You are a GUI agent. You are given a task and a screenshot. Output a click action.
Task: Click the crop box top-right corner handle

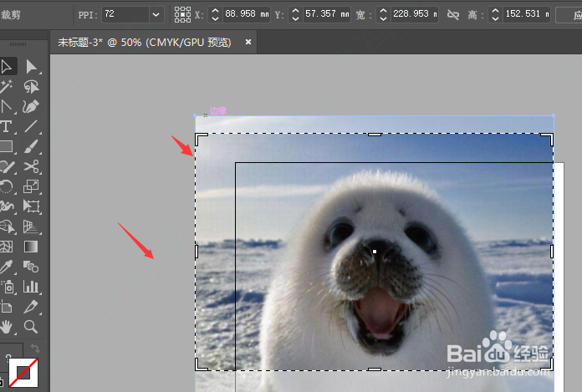point(548,139)
